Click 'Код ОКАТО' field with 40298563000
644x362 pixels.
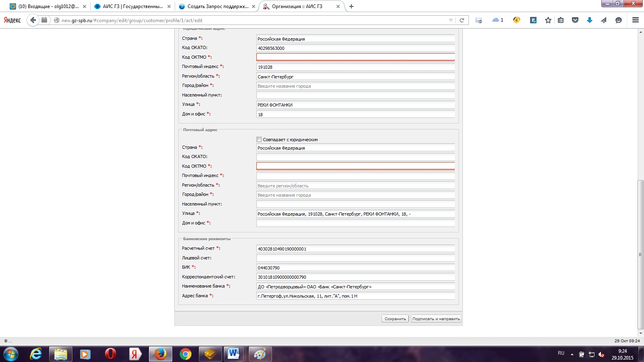pos(355,48)
